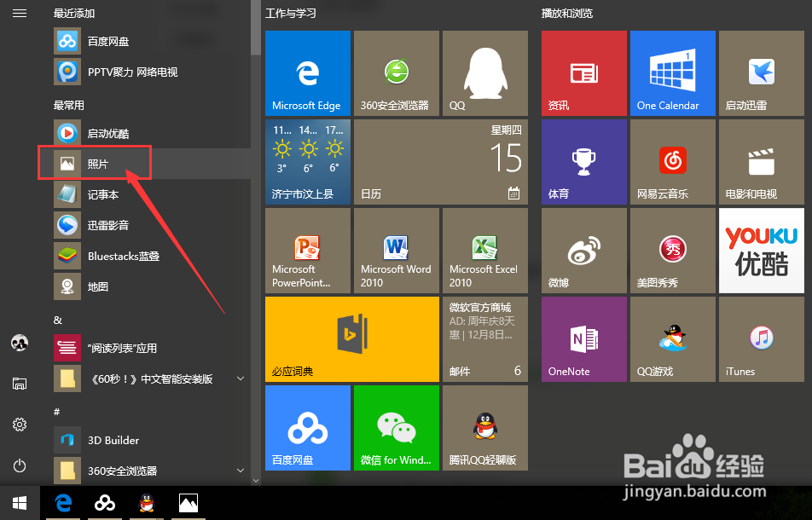Image resolution: width=812 pixels, height=520 pixels.
Task: Click 播放和浏览 group title
Action: [567, 14]
